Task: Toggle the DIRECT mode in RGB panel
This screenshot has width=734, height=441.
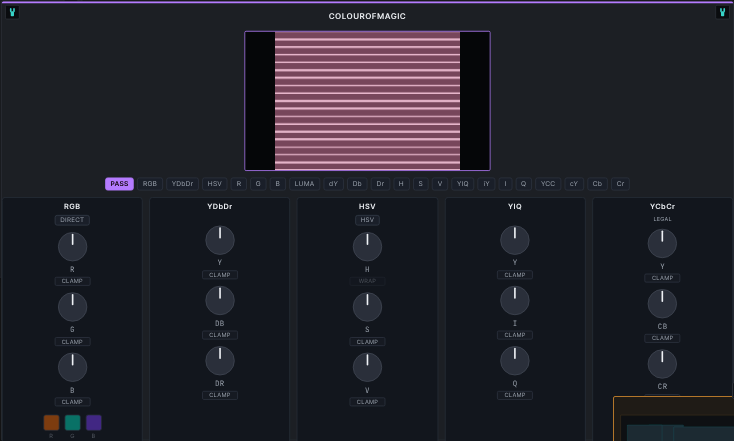Action: pos(72,220)
